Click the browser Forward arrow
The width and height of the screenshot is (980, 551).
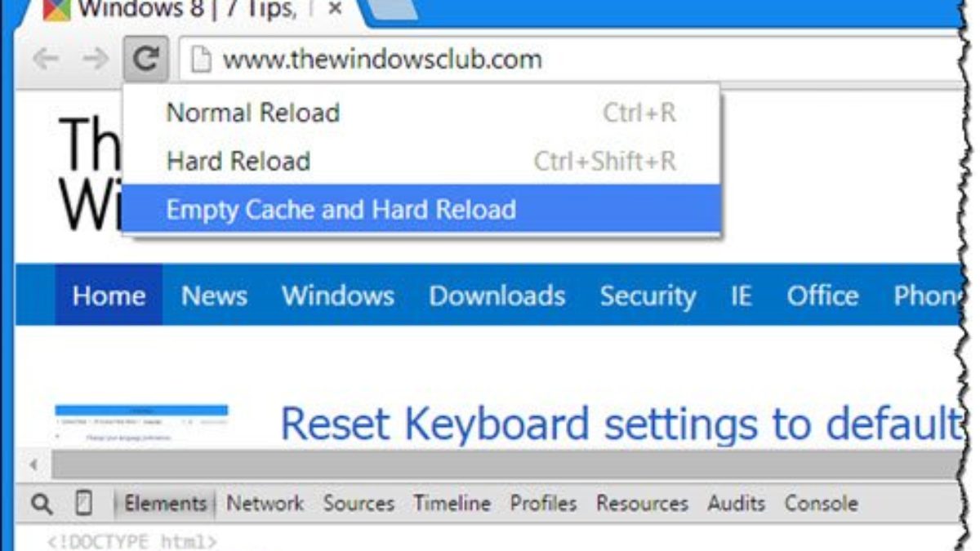pos(96,59)
